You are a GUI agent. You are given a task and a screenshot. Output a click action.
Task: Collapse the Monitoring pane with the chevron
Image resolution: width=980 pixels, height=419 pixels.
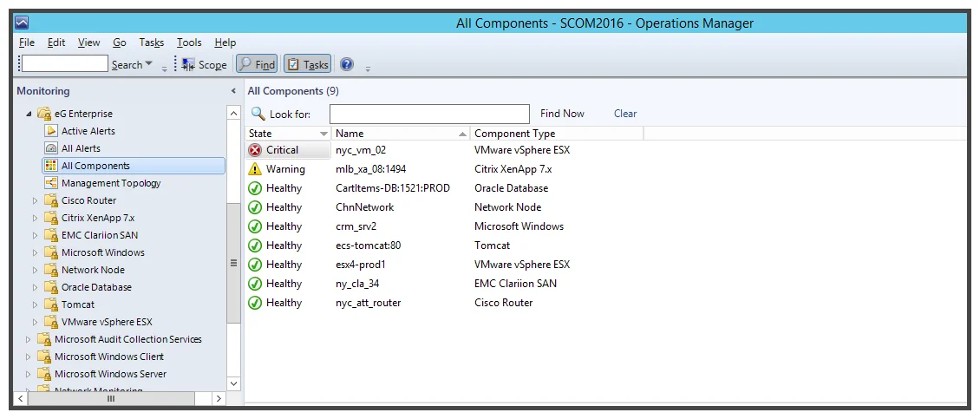click(234, 91)
